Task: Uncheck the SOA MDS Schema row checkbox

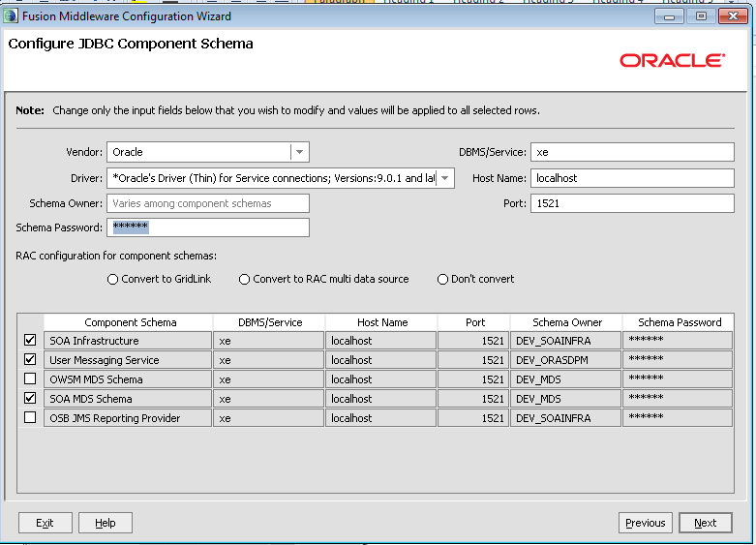Action: click(x=30, y=399)
